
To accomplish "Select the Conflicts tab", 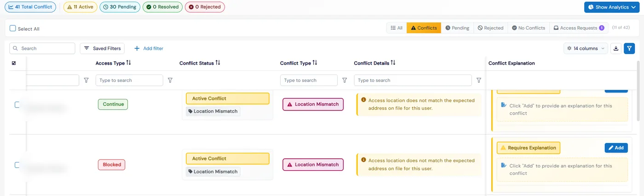I will [424, 28].
